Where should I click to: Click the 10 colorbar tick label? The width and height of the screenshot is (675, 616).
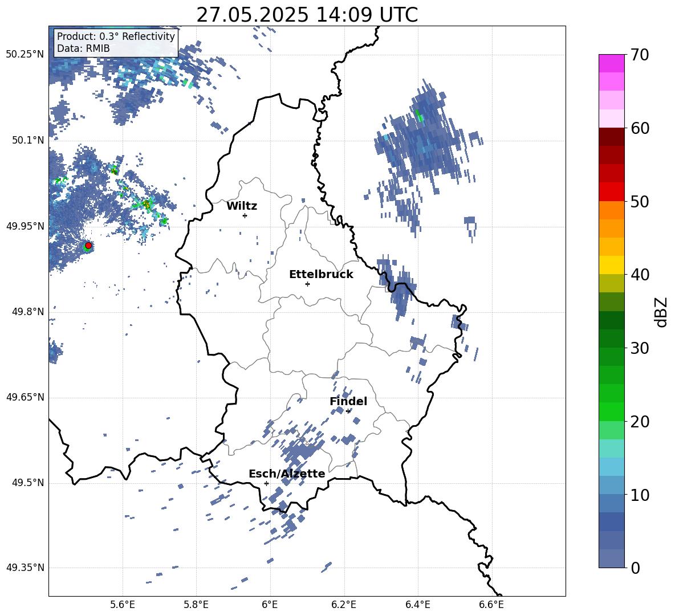[640, 495]
